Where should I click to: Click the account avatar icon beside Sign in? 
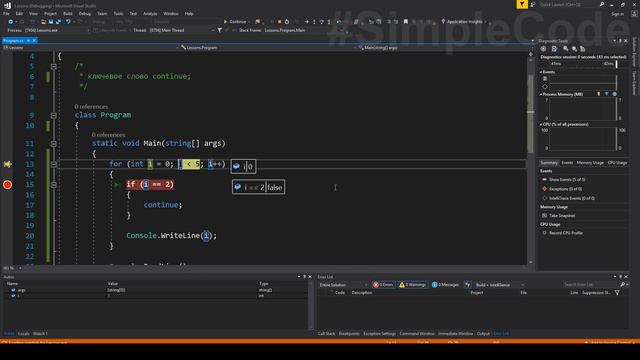tap(634, 13)
